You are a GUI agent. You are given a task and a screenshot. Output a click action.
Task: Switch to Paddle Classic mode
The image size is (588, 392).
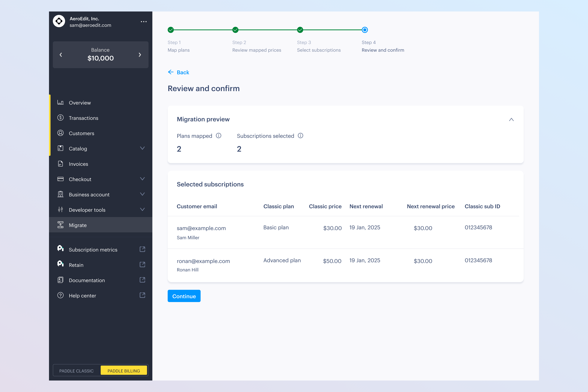tap(77, 371)
